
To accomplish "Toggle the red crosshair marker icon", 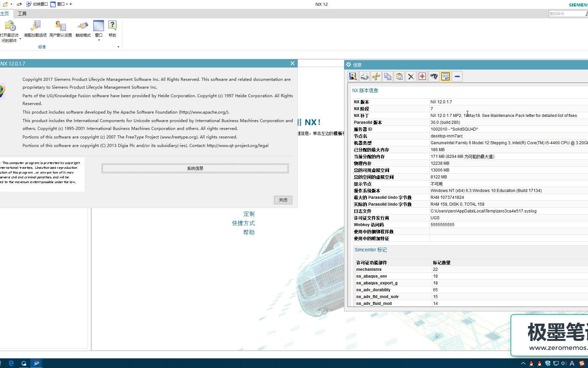I will tap(422, 76).
